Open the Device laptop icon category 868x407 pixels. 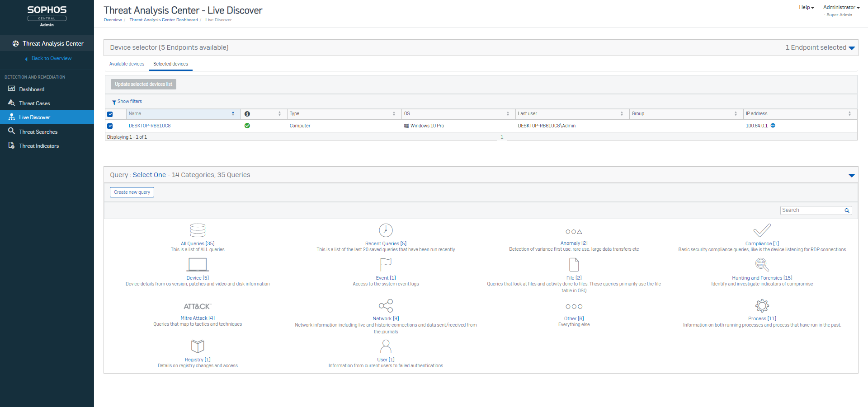coord(198,265)
